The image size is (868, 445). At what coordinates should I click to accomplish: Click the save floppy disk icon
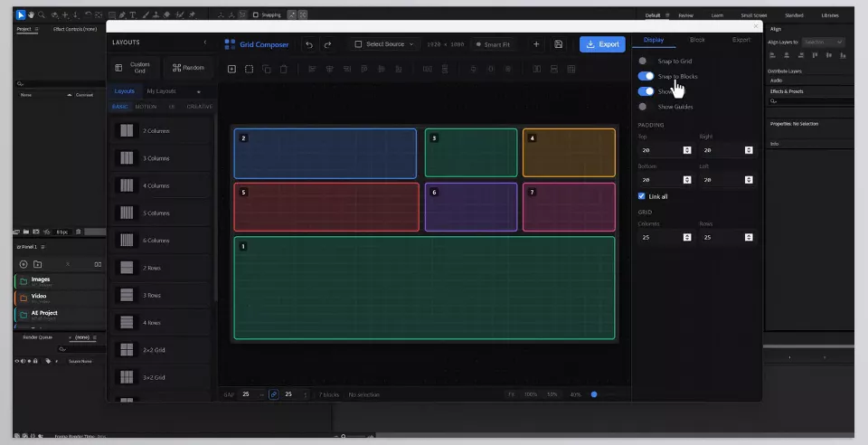[558, 44]
